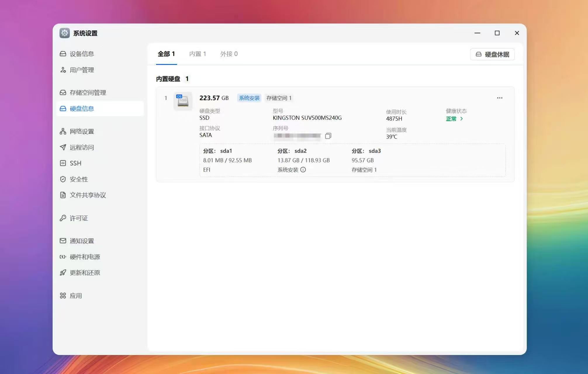Open 安全性 settings label
This screenshot has width=588, height=374.
(79, 179)
